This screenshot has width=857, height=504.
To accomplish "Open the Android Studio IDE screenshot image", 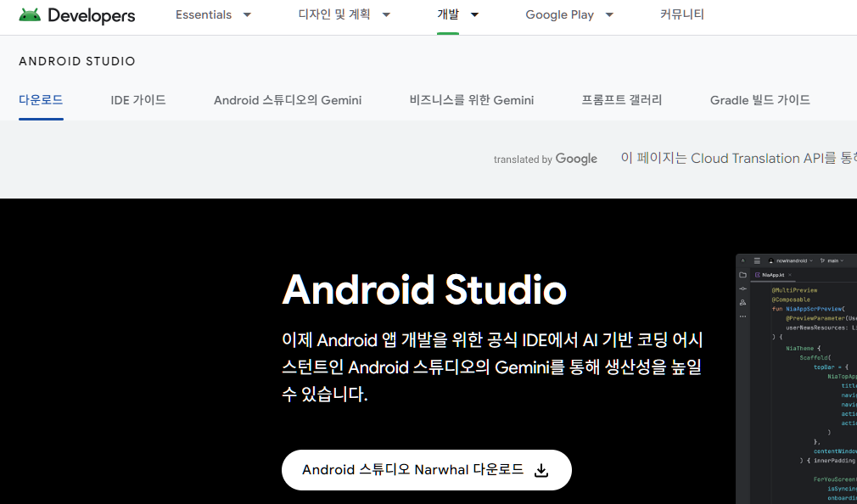I will [x=797, y=378].
